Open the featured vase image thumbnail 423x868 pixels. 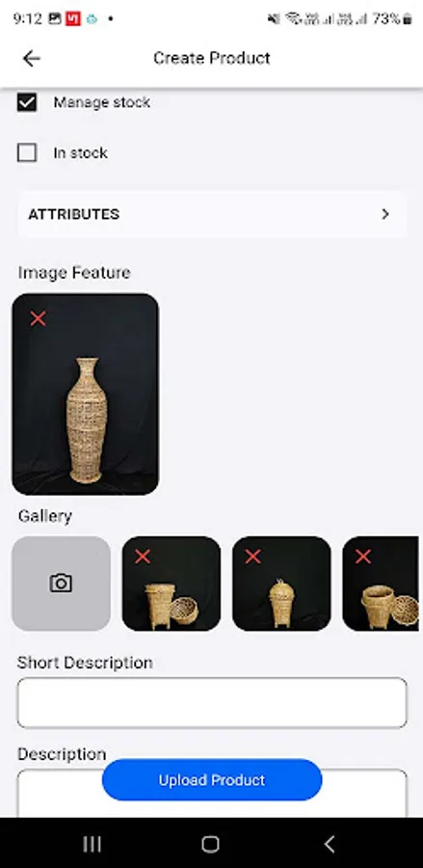point(85,394)
